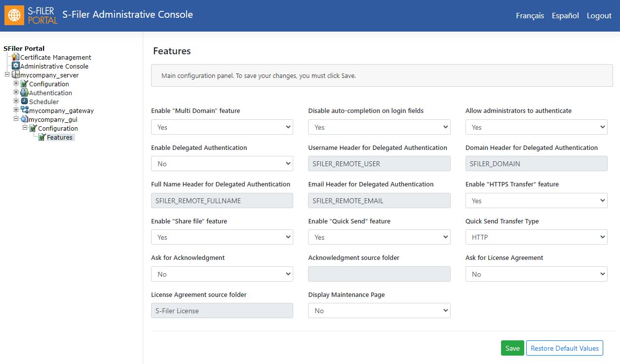Open the Quick Send Transfer Type dropdown
This screenshot has height=364, width=620.
(x=537, y=237)
